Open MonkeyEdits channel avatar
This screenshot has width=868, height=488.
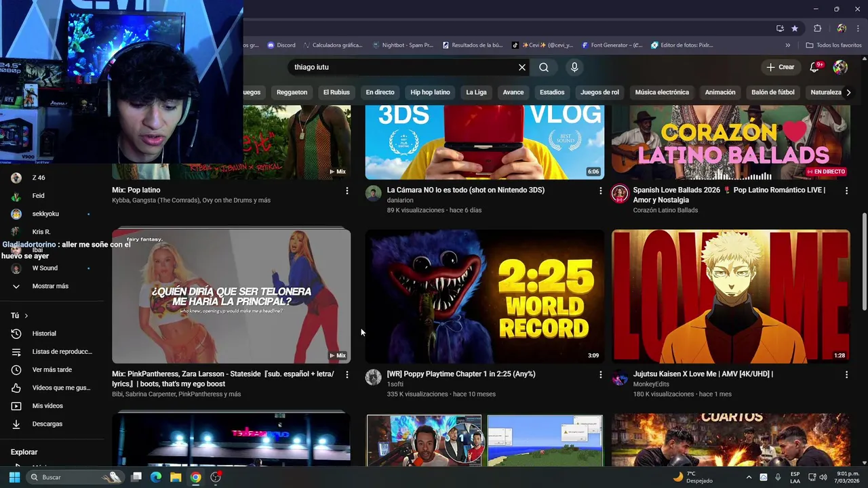point(620,378)
